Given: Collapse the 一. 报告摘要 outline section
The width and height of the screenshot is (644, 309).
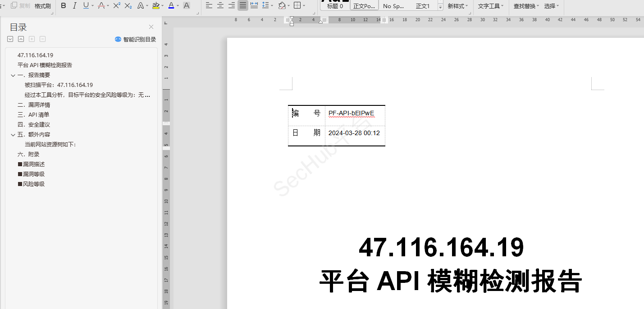Looking at the screenshot, I should [13, 75].
